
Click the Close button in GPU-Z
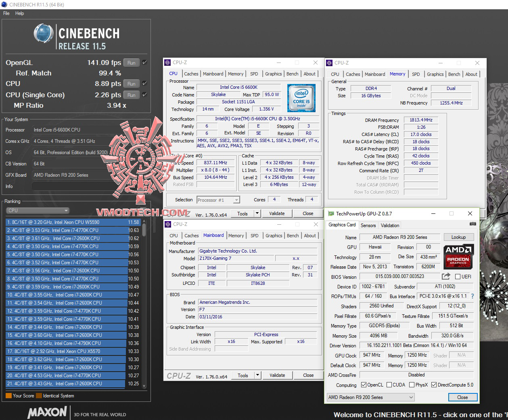(462, 397)
